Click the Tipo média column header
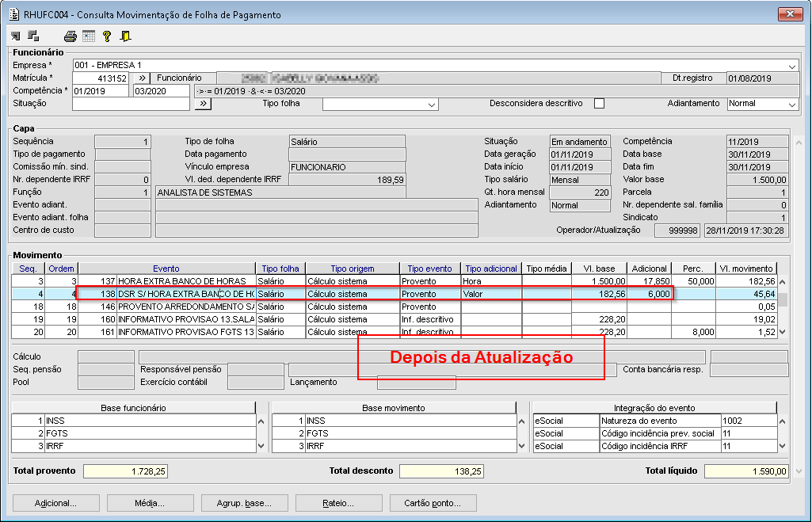Viewport: 812px width, 522px height. point(547,269)
